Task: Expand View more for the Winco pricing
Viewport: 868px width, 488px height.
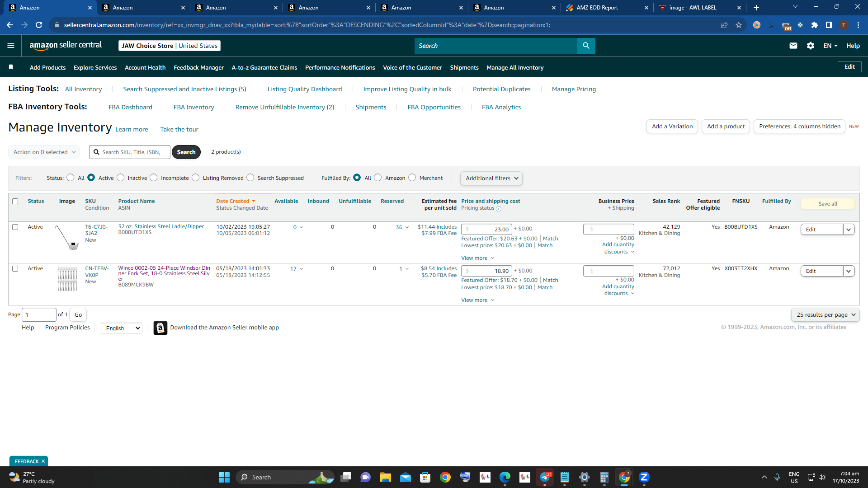Action: tap(478, 300)
